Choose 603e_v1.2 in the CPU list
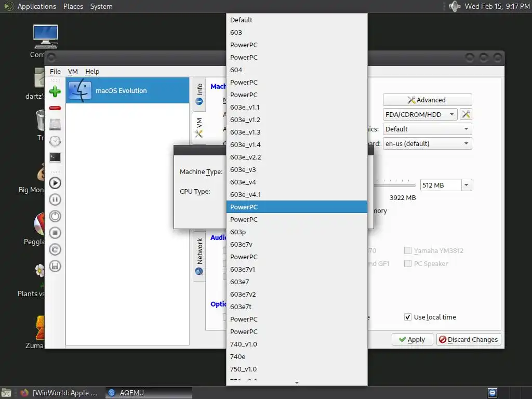Viewport: 532px width, 399px height. [297, 120]
